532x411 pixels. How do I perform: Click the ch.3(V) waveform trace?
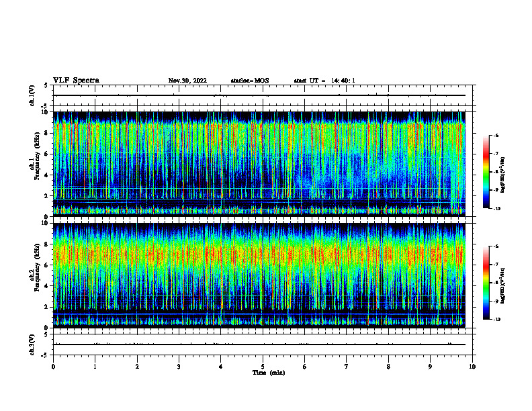(x=259, y=345)
